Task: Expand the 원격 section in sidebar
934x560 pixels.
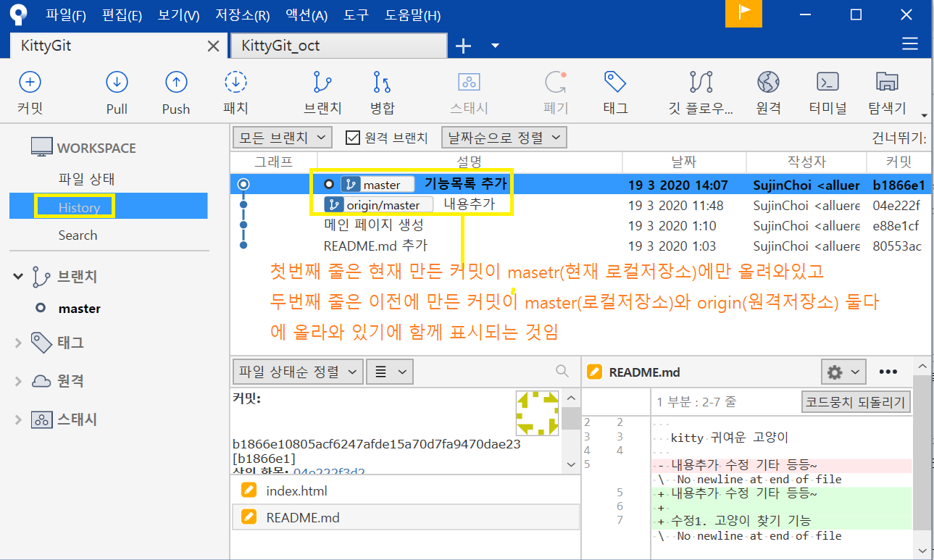Action: coord(19,381)
